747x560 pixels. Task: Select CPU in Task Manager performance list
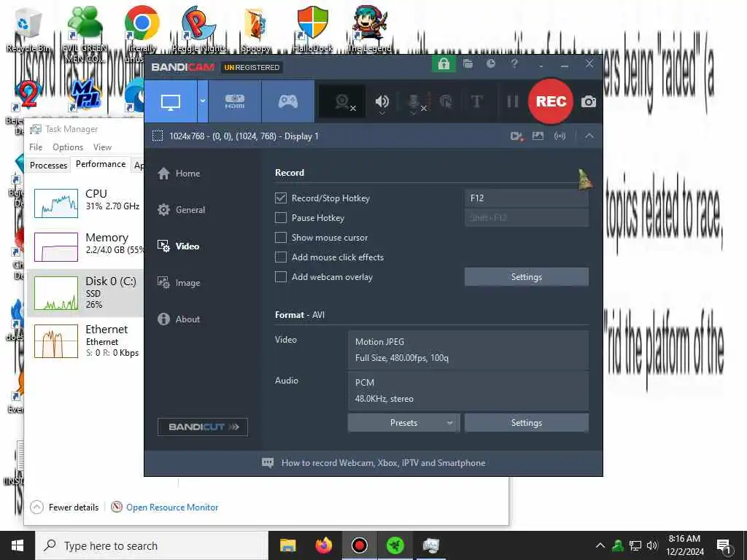pyautogui.click(x=86, y=203)
